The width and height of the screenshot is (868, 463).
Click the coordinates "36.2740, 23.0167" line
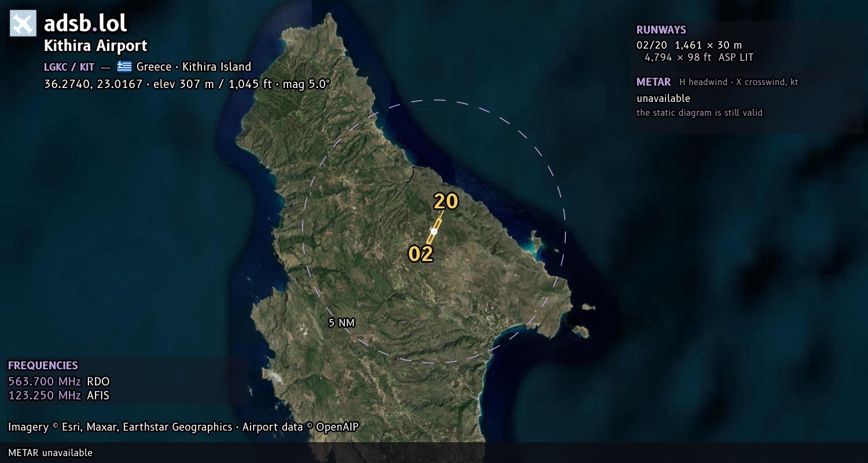tap(187, 83)
